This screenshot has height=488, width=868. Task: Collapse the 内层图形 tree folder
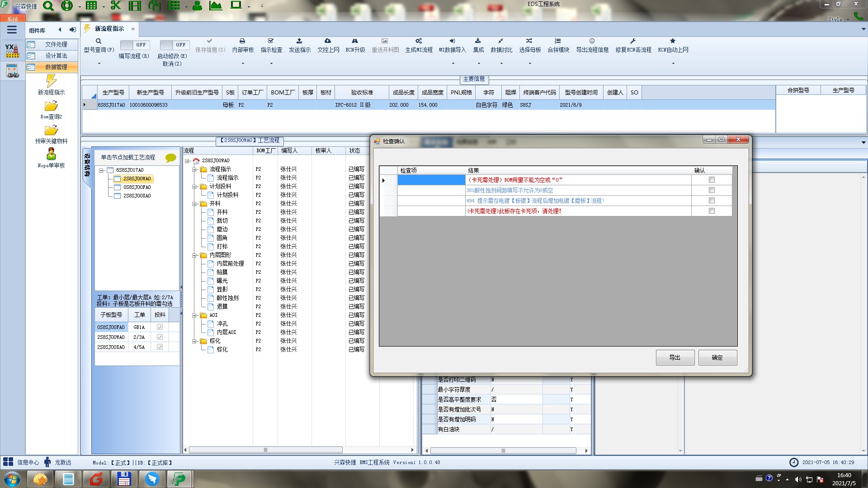point(194,255)
